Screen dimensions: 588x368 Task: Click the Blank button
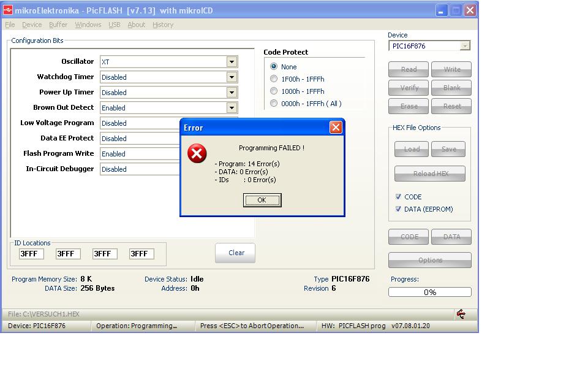click(x=451, y=88)
